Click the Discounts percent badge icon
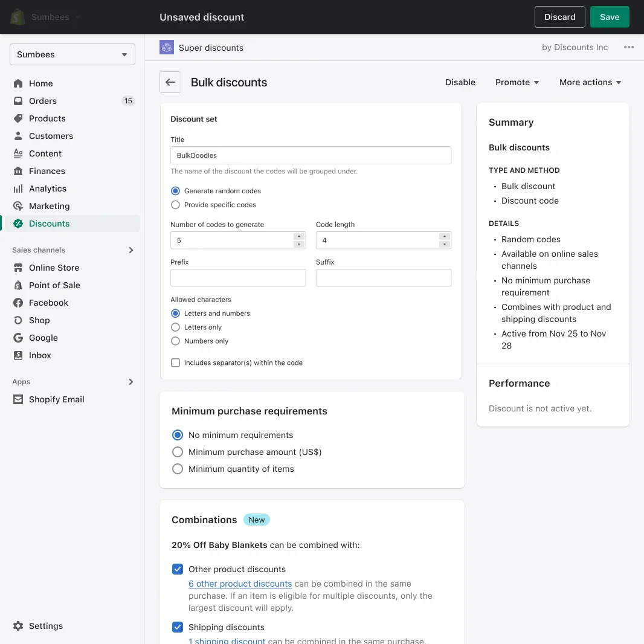 [x=18, y=224]
